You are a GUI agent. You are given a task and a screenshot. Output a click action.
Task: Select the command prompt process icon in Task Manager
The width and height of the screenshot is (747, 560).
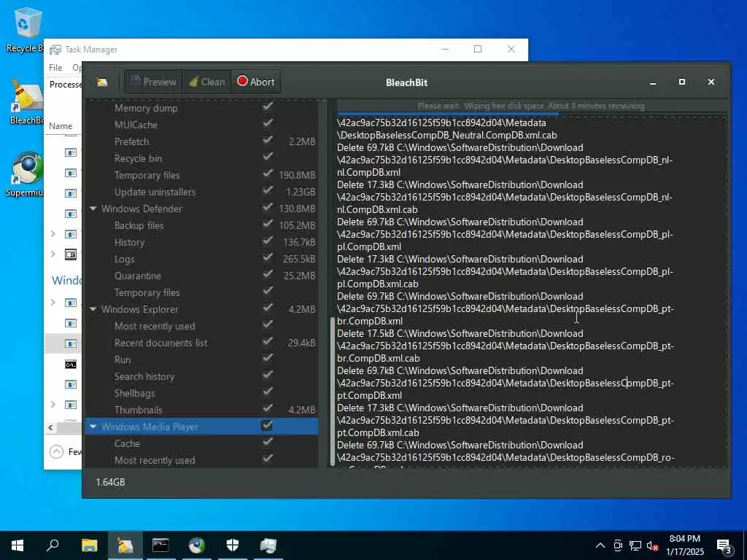click(71, 365)
